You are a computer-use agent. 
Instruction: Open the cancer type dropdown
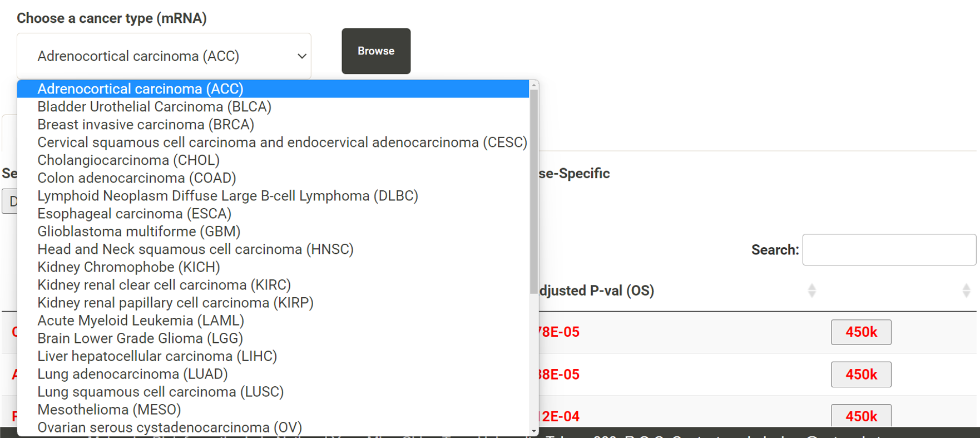(x=164, y=56)
